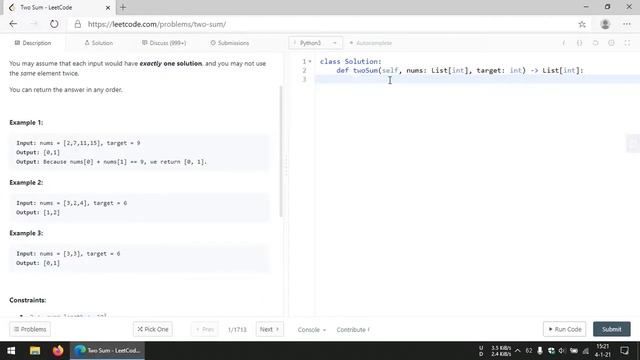The image size is (640, 360).
Task: Switch to the Solution tab
Action: pos(98,43)
